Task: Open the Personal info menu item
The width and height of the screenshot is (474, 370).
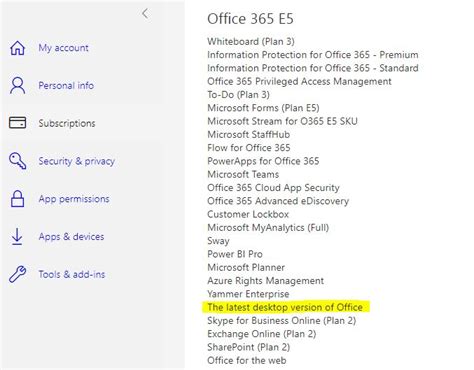Action: click(x=66, y=86)
